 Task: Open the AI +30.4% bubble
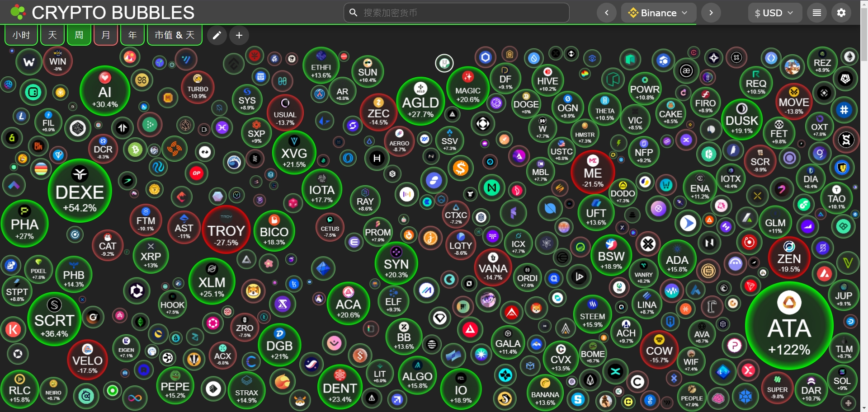(x=105, y=91)
